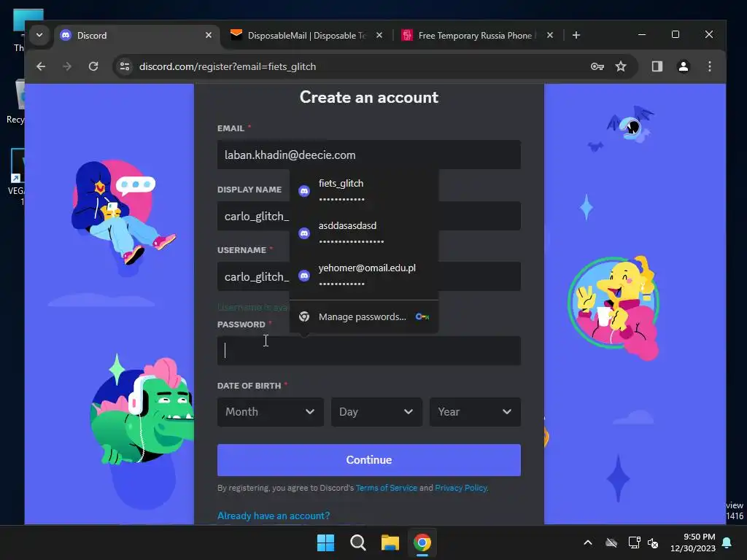Open Windows taskbar search
747x560 pixels.
(x=357, y=542)
